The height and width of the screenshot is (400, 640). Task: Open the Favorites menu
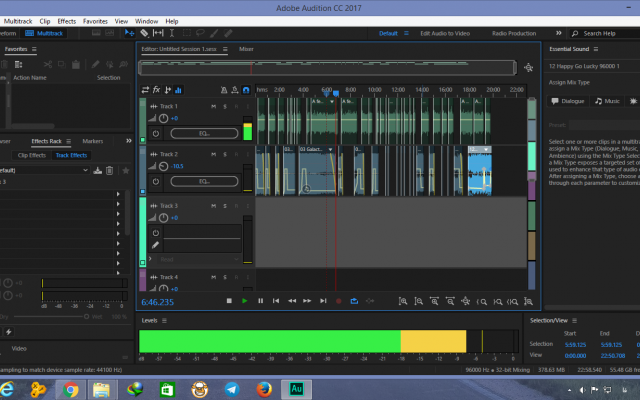(95, 21)
